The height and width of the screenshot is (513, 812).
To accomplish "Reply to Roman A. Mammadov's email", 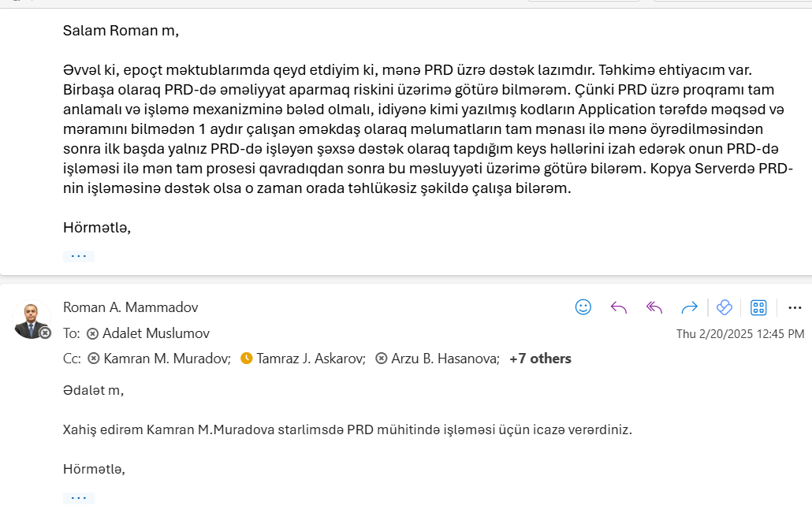I will 619,307.
